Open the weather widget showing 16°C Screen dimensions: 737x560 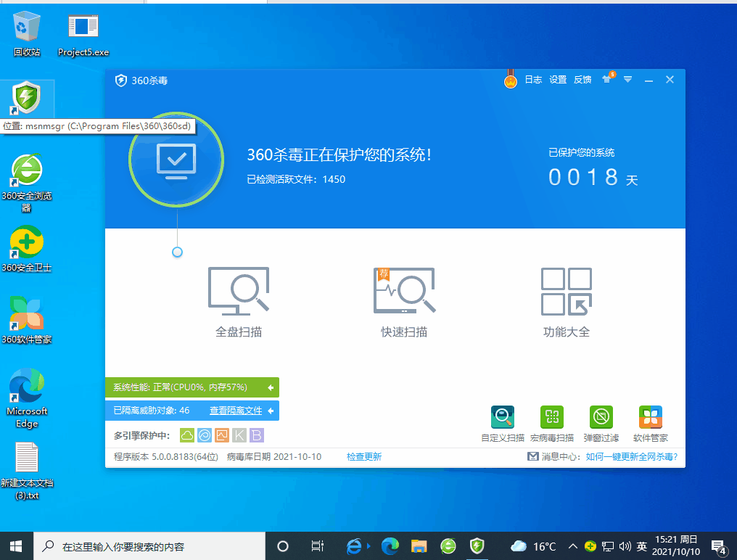point(533,546)
